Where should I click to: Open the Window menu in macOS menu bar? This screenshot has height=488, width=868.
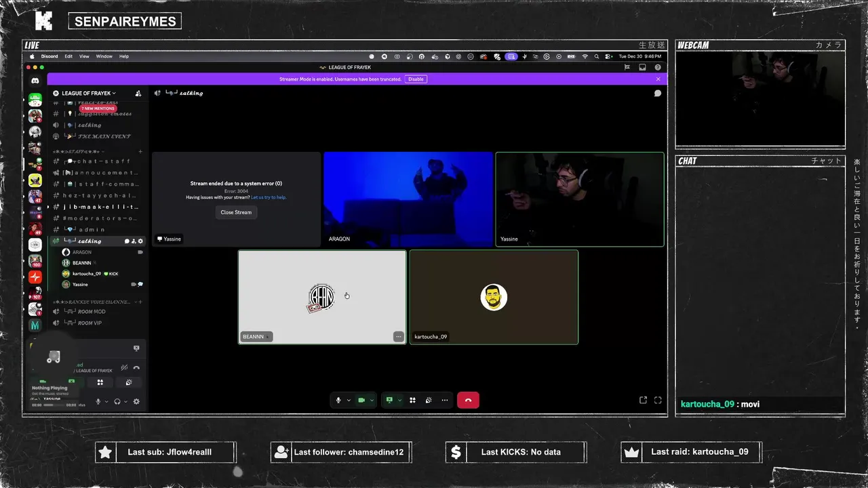[x=104, y=56]
